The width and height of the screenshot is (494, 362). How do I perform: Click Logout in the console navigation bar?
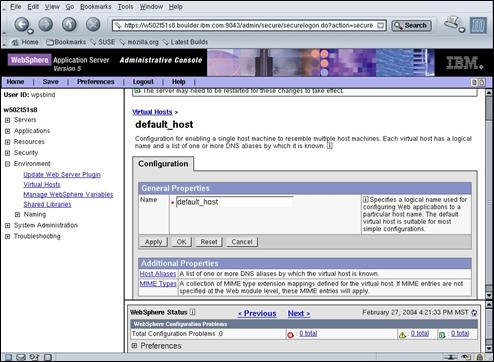coord(143,82)
